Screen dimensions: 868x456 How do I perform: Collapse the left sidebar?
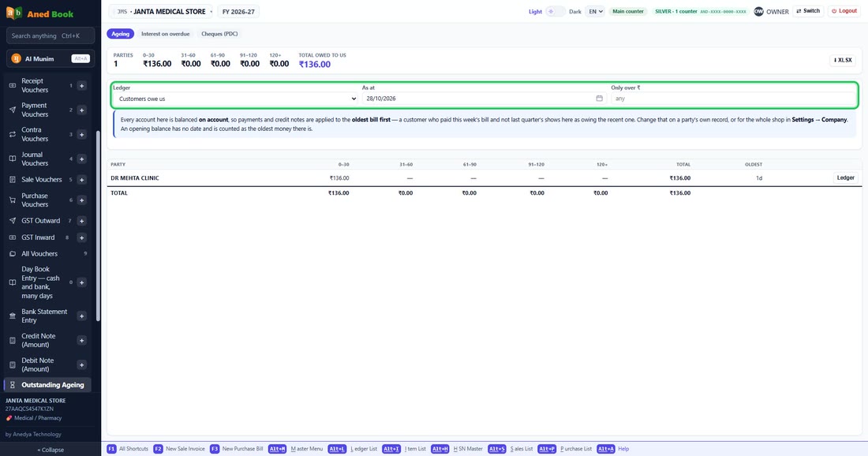51,450
